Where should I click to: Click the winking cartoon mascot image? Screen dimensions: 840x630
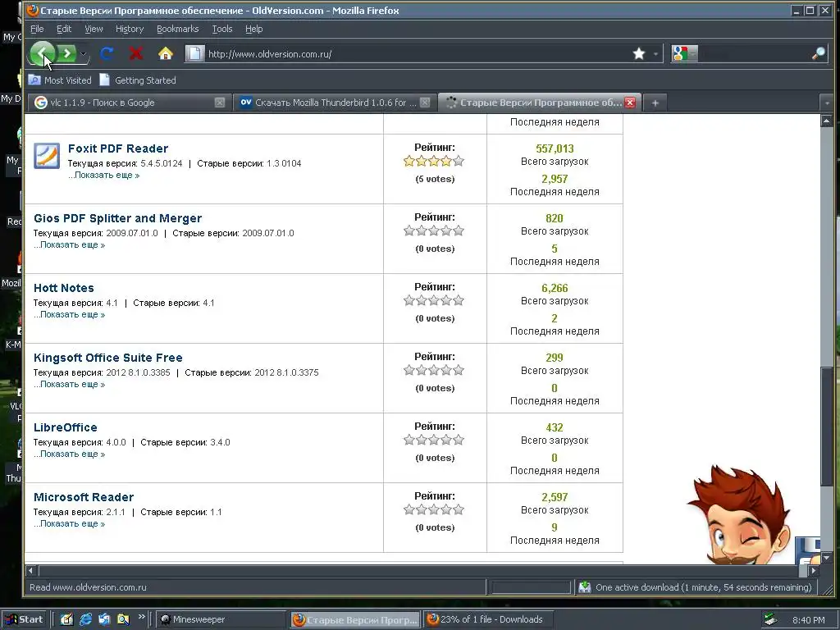739,514
